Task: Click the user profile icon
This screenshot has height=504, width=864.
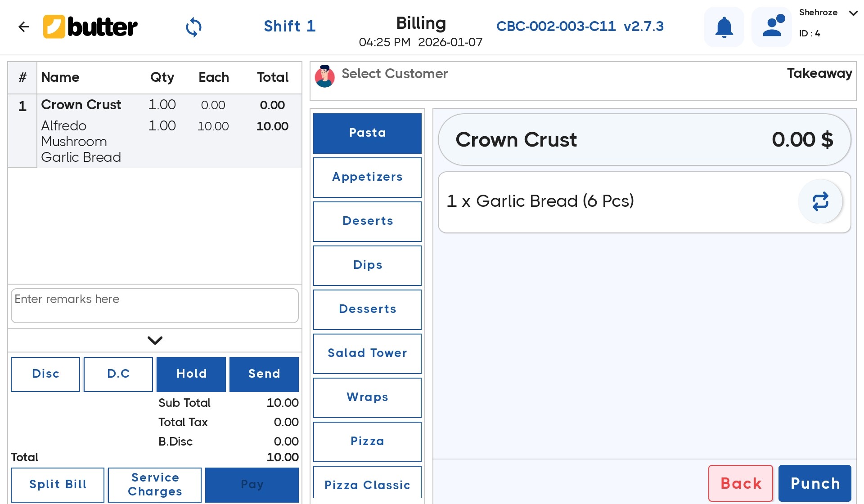Action: [x=772, y=27]
